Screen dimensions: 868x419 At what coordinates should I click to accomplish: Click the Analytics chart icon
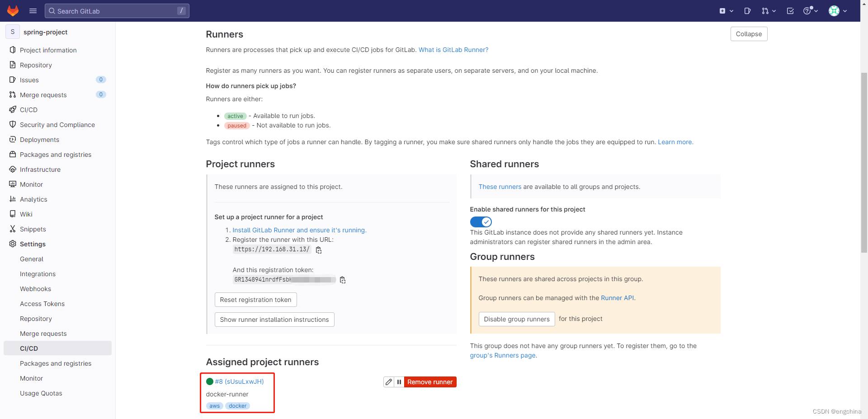(x=13, y=199)
